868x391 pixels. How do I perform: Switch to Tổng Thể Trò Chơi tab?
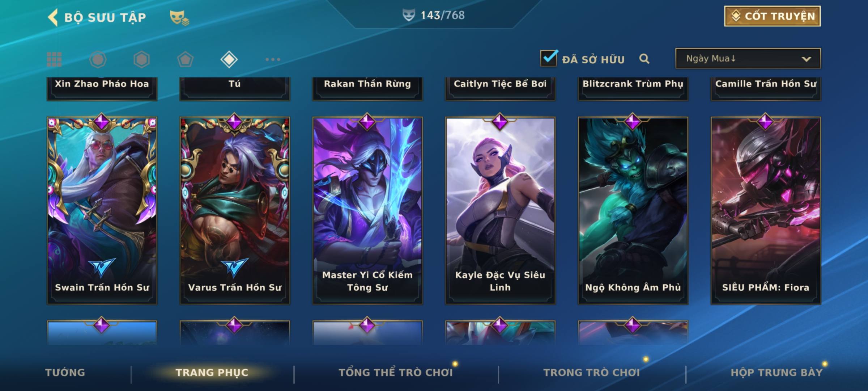pos(396,373)
